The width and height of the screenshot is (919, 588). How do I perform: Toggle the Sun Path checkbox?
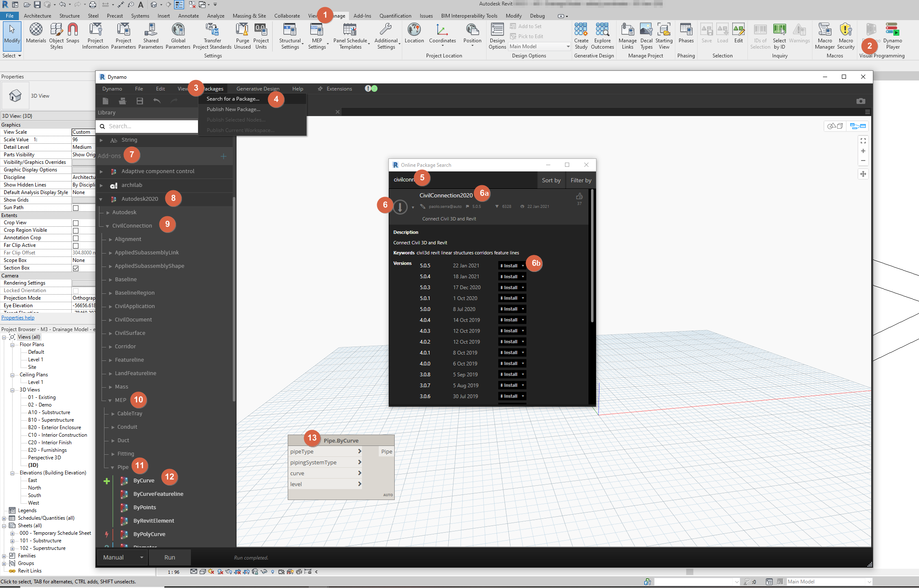[x=76, y=207]
